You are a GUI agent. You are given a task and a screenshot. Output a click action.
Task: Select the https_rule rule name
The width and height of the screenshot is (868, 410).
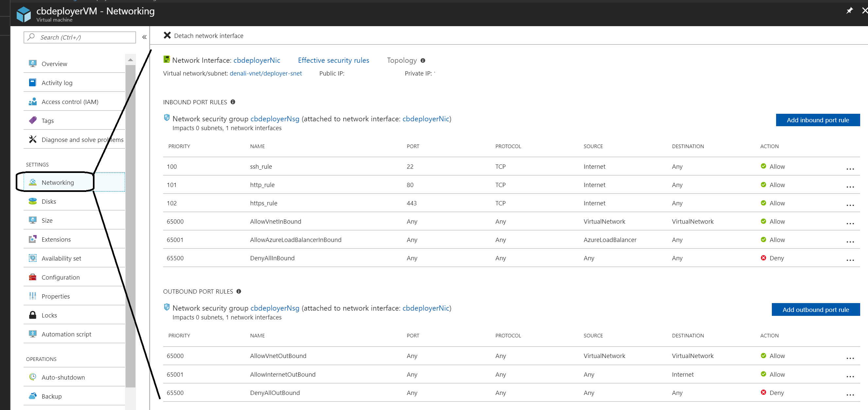coord(264,203)
